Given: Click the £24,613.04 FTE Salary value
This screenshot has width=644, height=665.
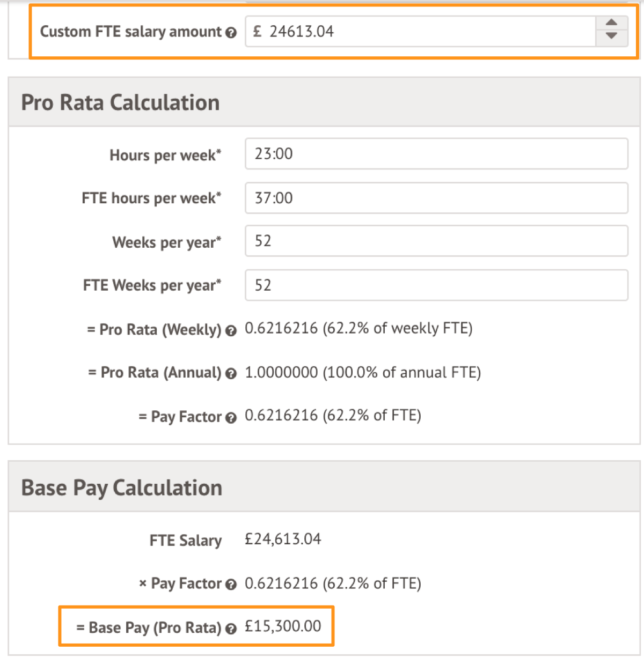Looking at the screenshot, I should [283, 539].
